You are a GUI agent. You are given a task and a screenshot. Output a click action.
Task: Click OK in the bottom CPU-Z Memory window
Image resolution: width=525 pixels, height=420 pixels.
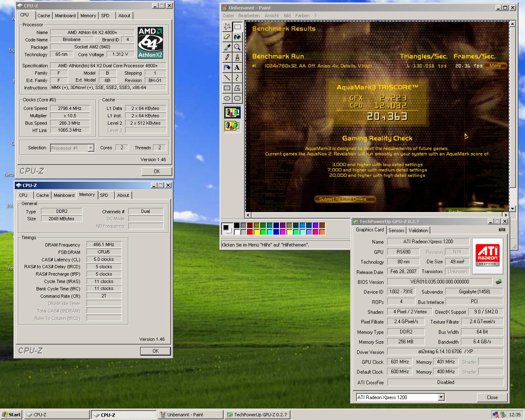tap(155, 351)
